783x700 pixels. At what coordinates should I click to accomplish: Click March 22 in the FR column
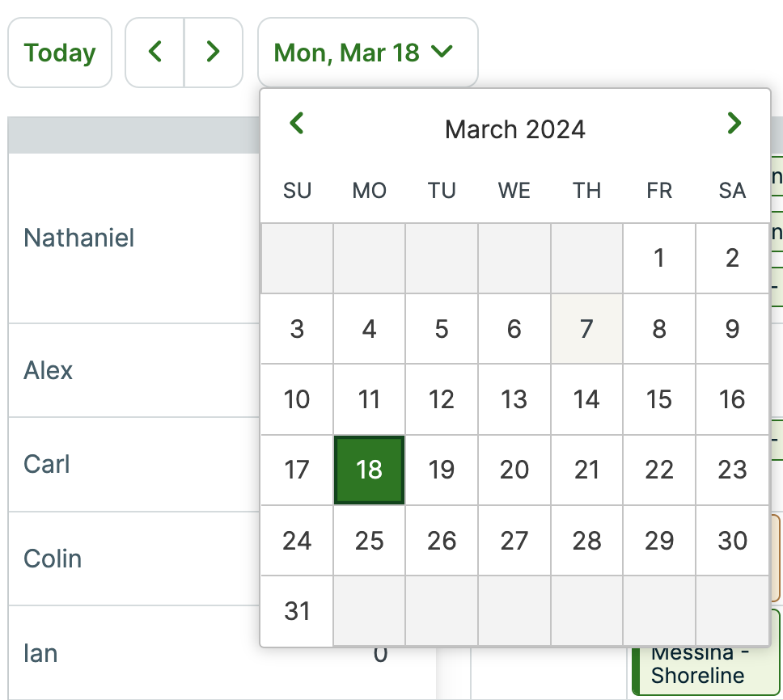pyautogui.click(x=659, y=470)
